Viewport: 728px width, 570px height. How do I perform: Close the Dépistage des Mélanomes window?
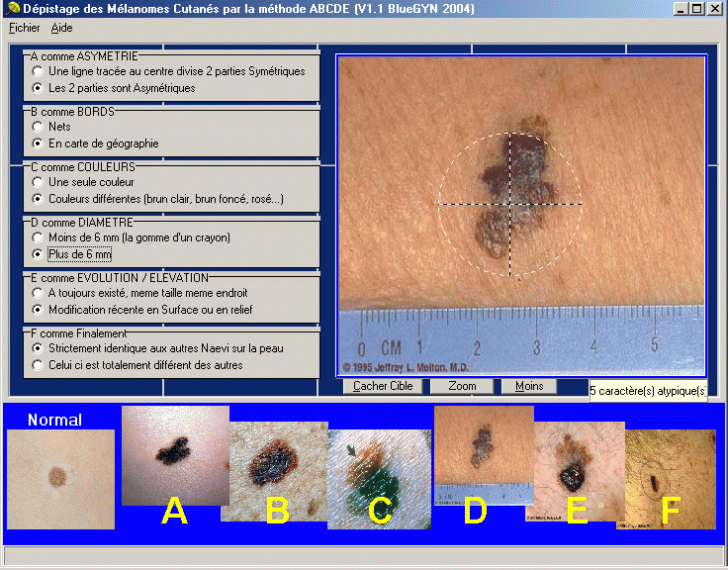click(715, 8)
